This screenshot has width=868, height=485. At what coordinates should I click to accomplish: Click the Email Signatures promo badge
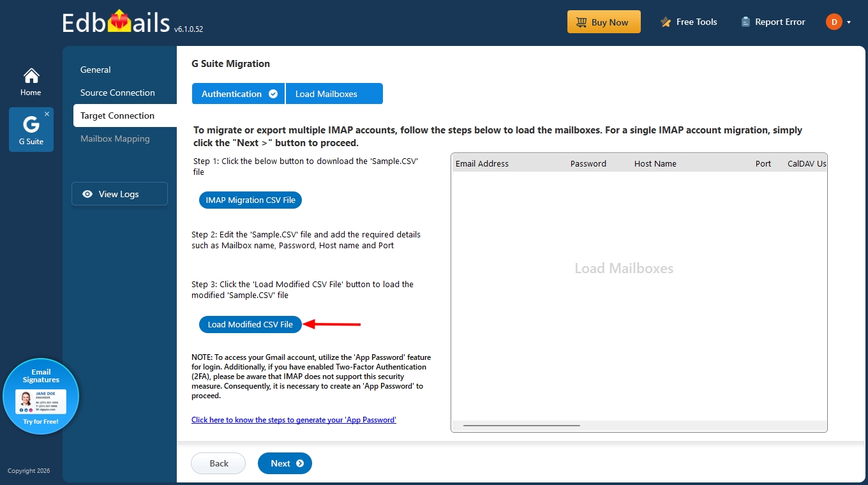coord(41,396)
